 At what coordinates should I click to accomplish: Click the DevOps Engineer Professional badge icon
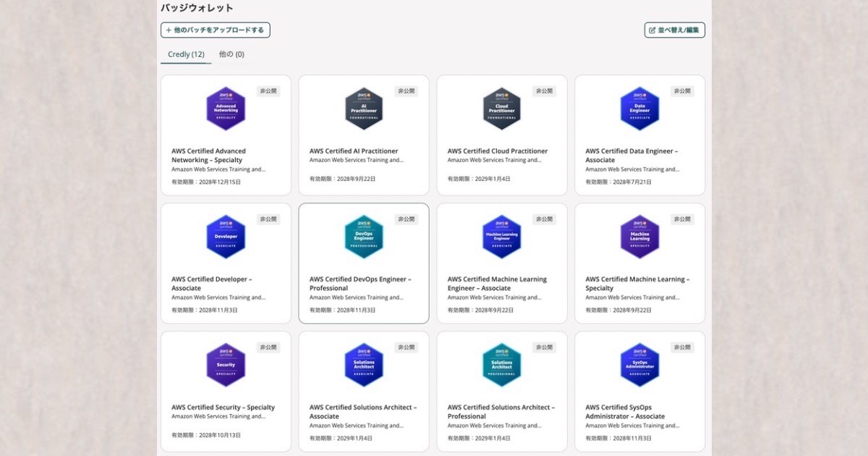364,237
